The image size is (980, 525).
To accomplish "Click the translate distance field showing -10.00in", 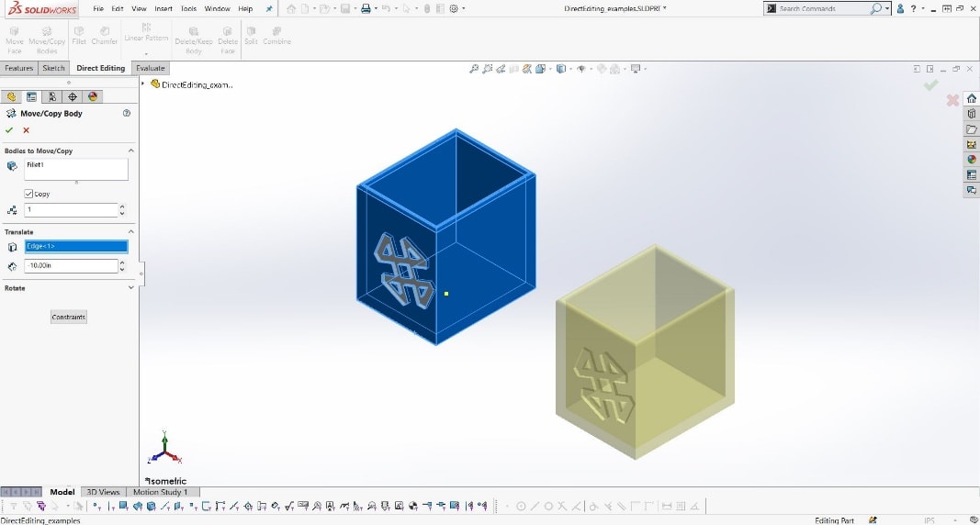I will pyautogui.click(x=70, y=266).
